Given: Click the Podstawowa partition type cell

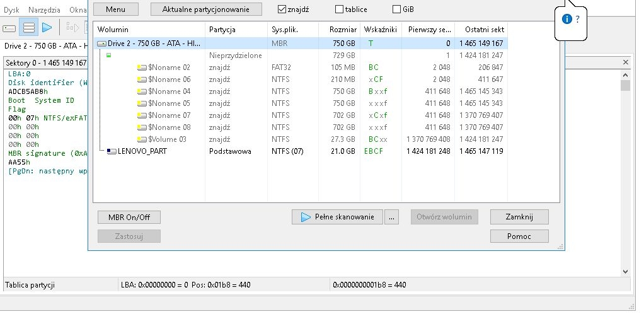Looking at the screenshot, I should 230,151.
